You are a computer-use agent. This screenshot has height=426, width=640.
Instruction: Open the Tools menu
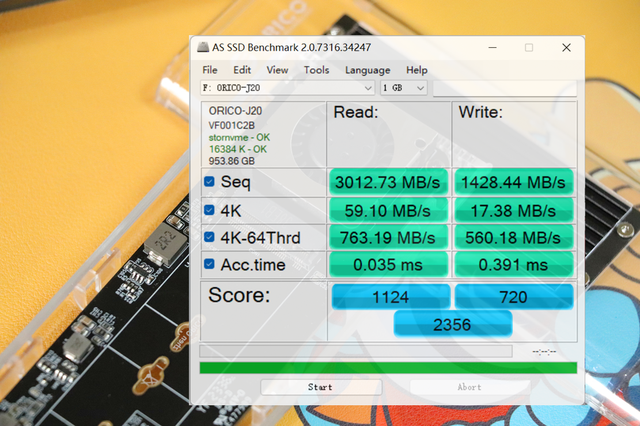pos(316,70)
